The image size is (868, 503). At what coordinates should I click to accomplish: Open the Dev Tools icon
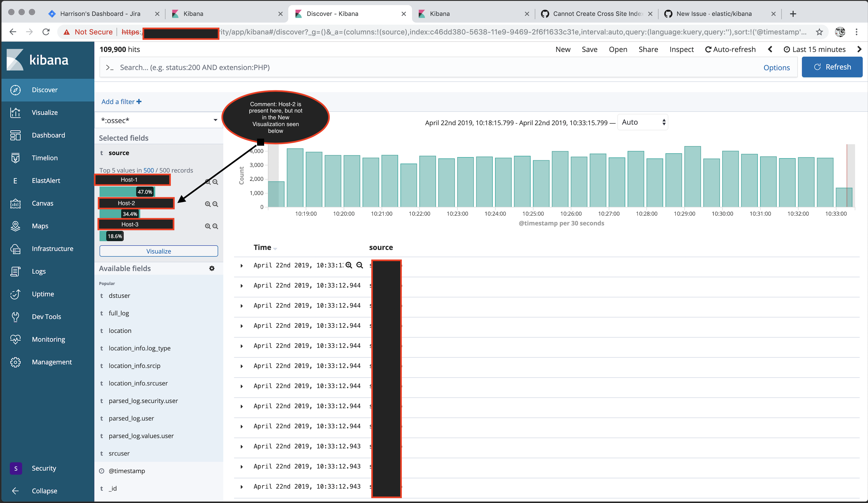click(x=15, y=317)
